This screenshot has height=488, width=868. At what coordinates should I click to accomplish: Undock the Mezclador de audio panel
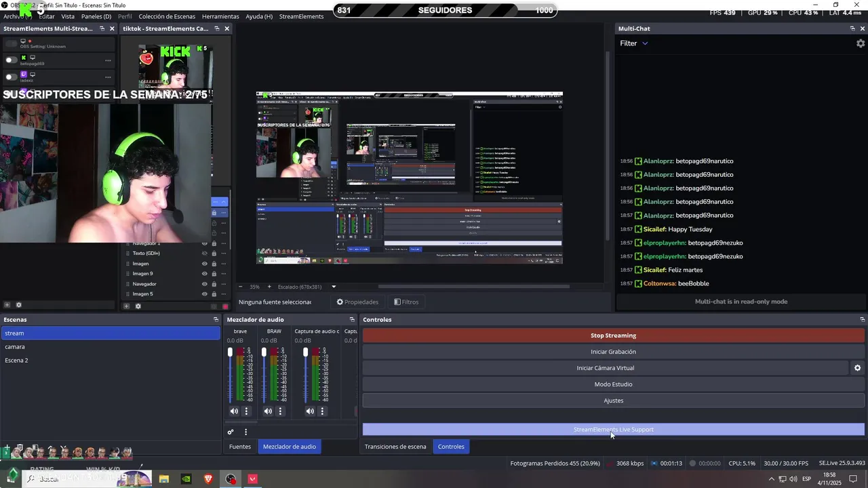(x=352, y=319)
